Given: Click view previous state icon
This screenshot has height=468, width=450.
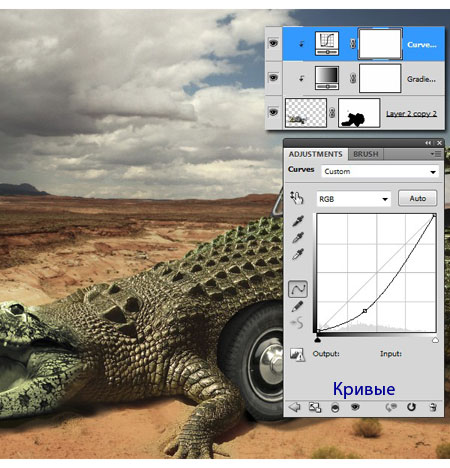Looking at the screenshot, I should 391,407.
